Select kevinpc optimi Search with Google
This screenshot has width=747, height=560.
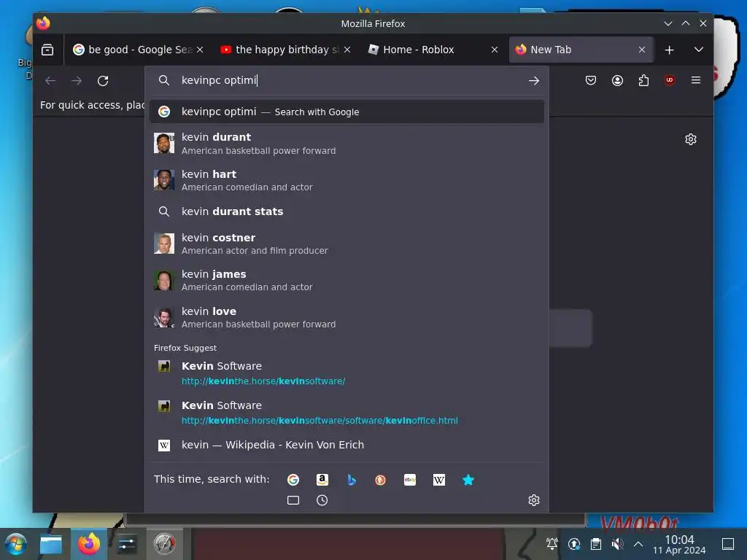[x=347, y=112]
